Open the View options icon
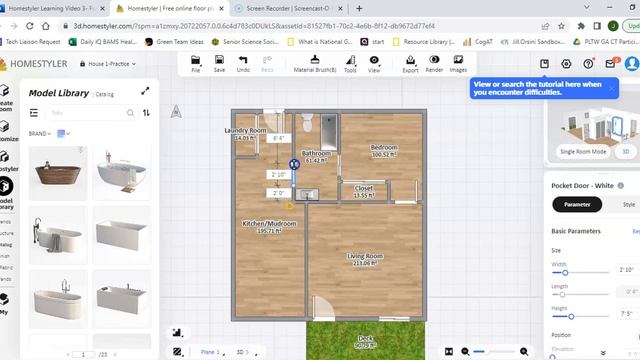 (374, 64)
